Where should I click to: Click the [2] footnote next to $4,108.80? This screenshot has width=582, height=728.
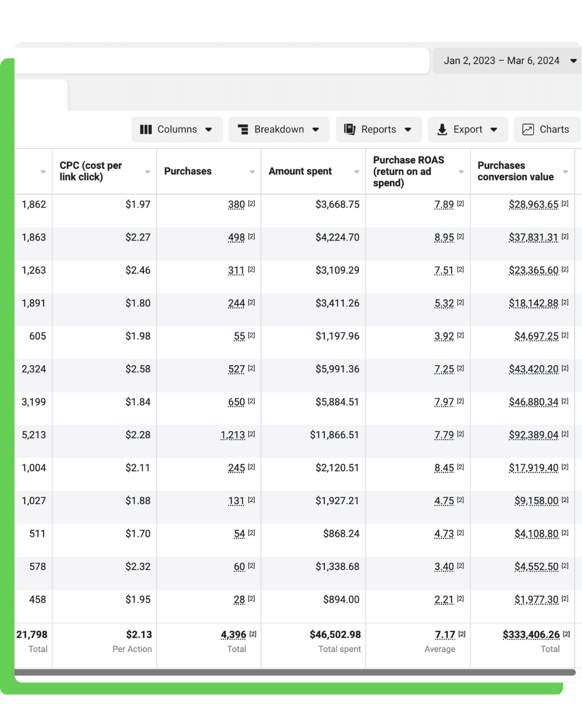click(x=565, y=532)
